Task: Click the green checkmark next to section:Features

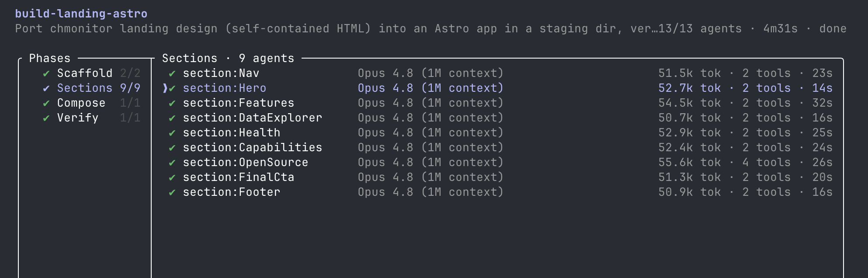Action: point(172,103)
